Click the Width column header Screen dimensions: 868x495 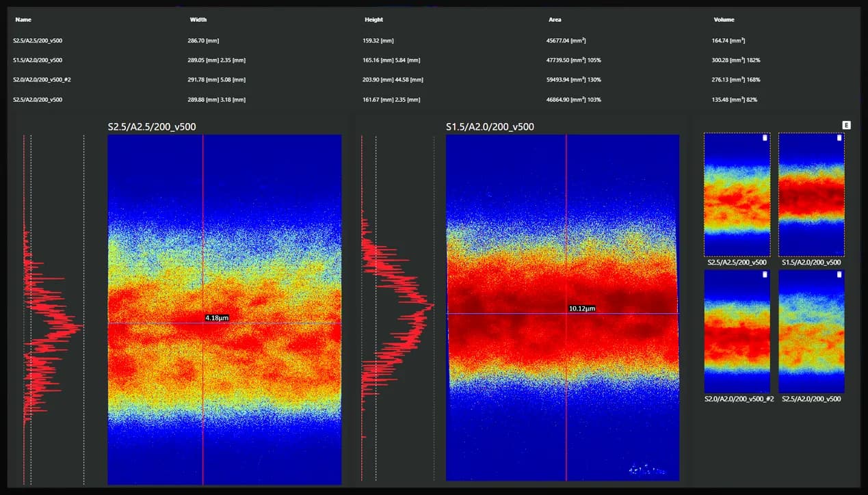[x=197, y=20]
